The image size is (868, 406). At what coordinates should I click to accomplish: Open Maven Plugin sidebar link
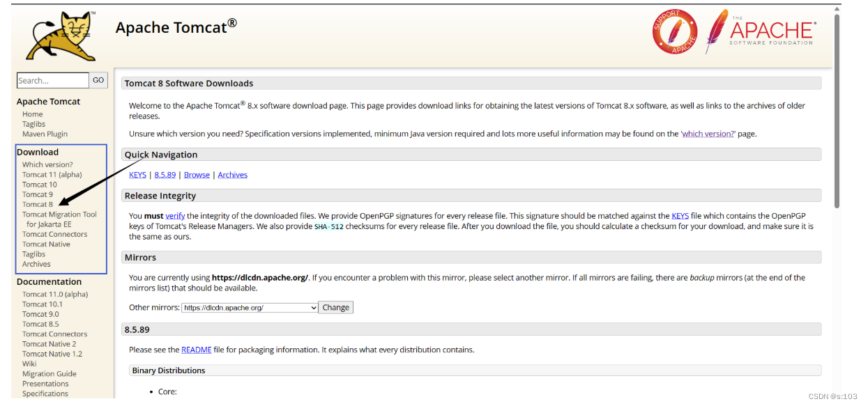coord(45,134)
